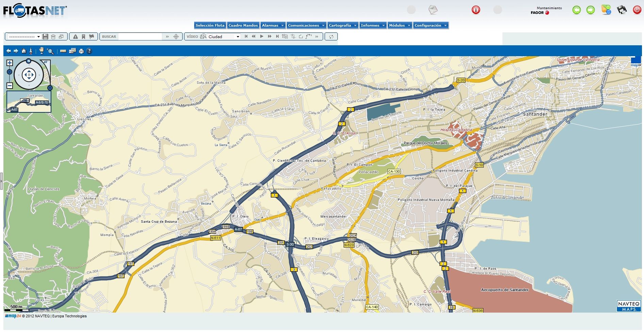Click the zoom slider handle on map

click(x=10, y=72)
